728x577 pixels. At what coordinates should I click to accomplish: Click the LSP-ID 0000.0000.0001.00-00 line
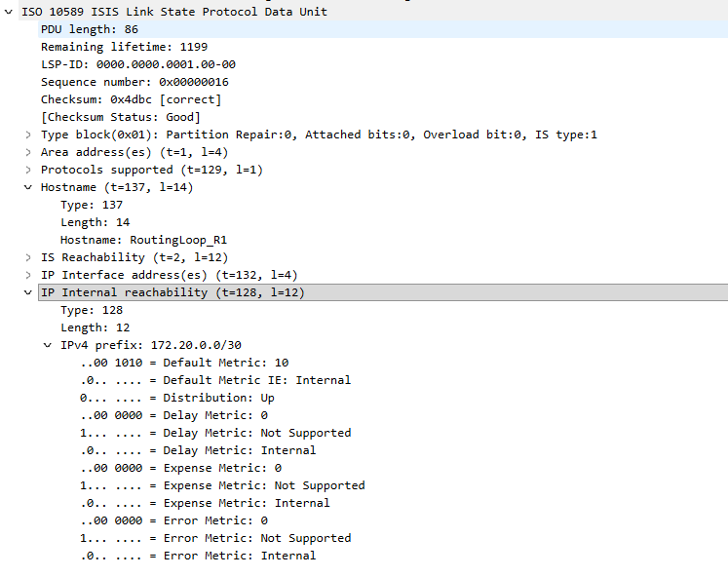point(137,64)
